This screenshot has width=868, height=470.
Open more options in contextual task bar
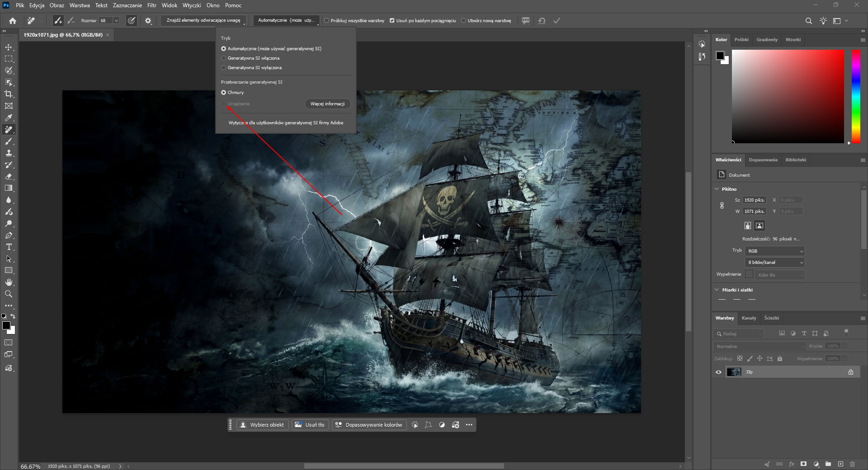point(469,425)
